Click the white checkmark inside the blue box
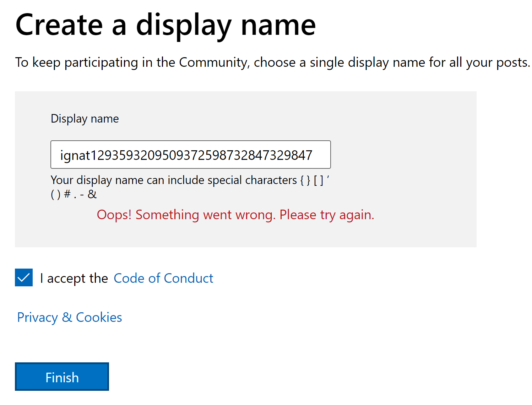The width and height of the screenshot is (532, 405). coord(24,277)
